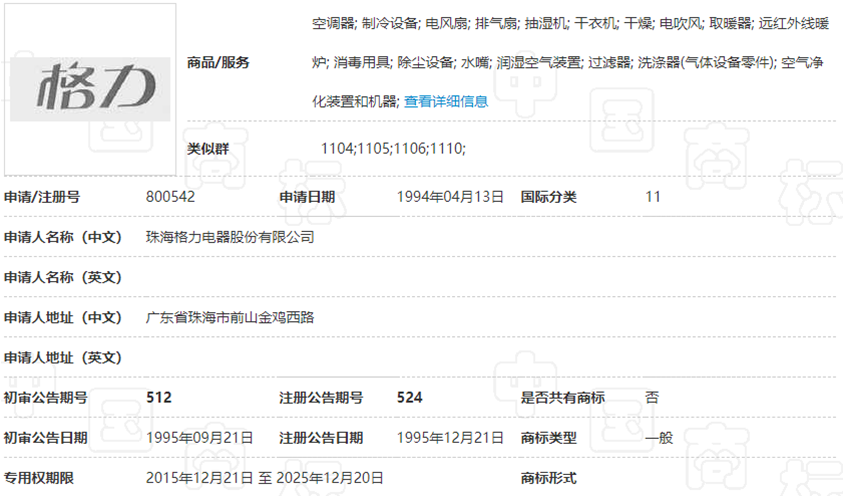Click similar group codes 1104;1105;1106;1110;
Viewport: 844px width, 497px height.
point(393,148)
